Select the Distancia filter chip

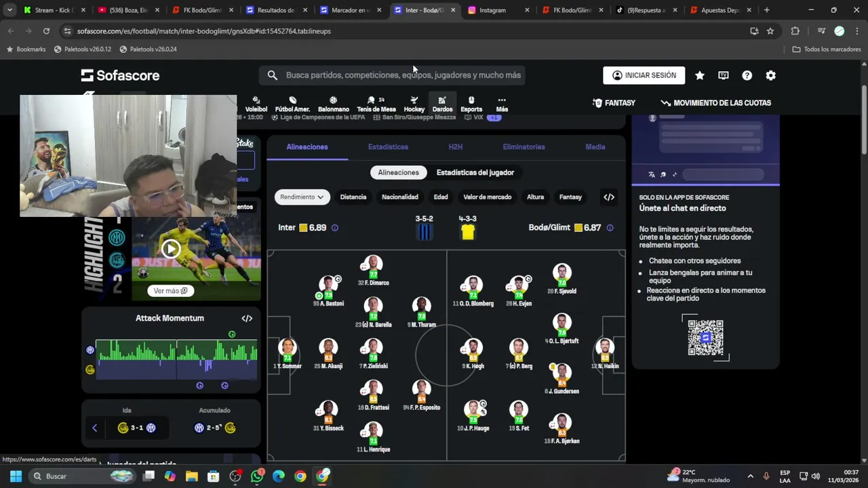pyautogui.click(x=353, y=197)
